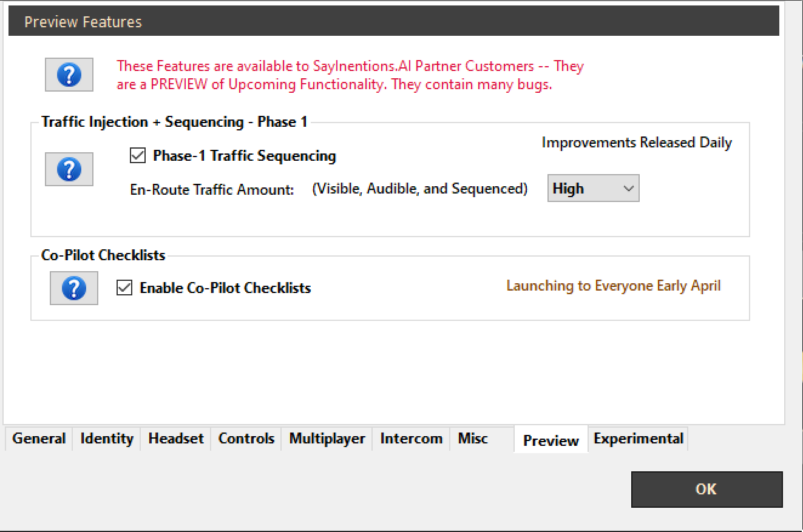Open the En-Route Traffic Amount dropdown
Screen dimensions: 803x532
point(593,189)
